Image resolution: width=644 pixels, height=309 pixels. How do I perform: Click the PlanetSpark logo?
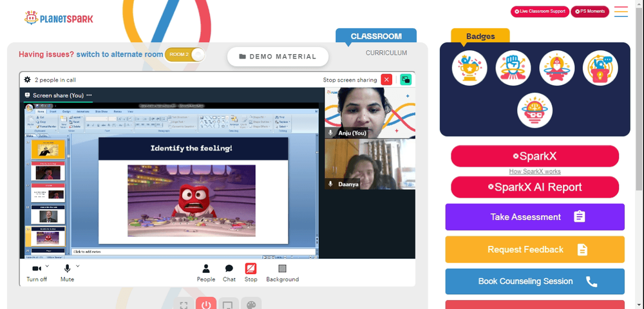tap(59, 18)
